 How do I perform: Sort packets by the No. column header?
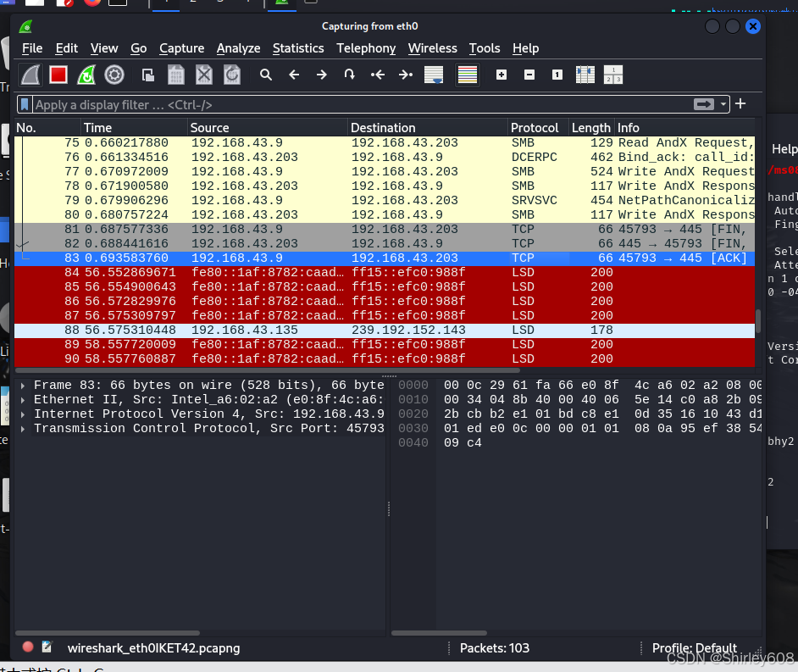point(47,128)
